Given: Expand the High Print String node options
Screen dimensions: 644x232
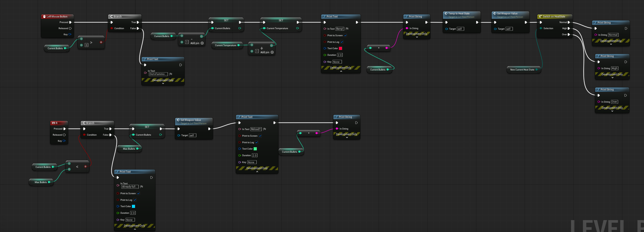Looking at the screenshot, I should [613, 78].
